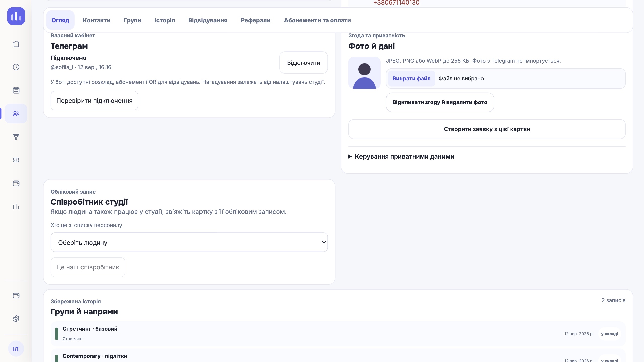644x362 pixels.
Task: Switch to the Історія tab
Action: point(165,20)
